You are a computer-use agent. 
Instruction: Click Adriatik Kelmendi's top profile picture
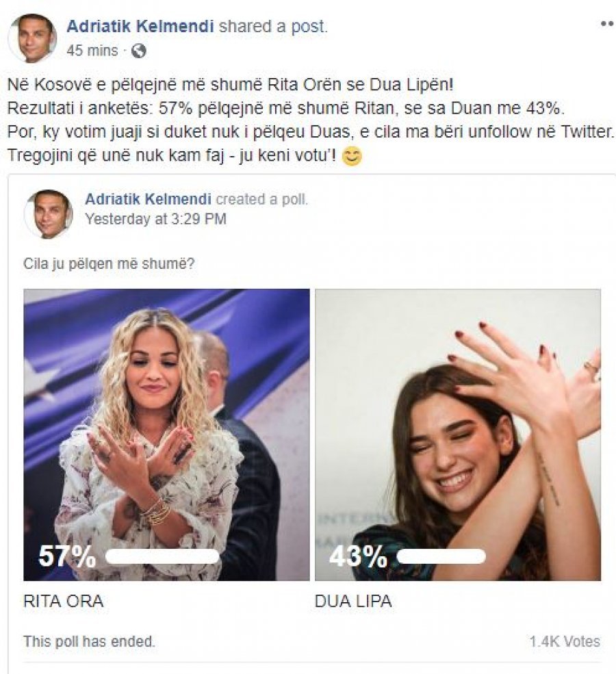click(x=33, y=38)
